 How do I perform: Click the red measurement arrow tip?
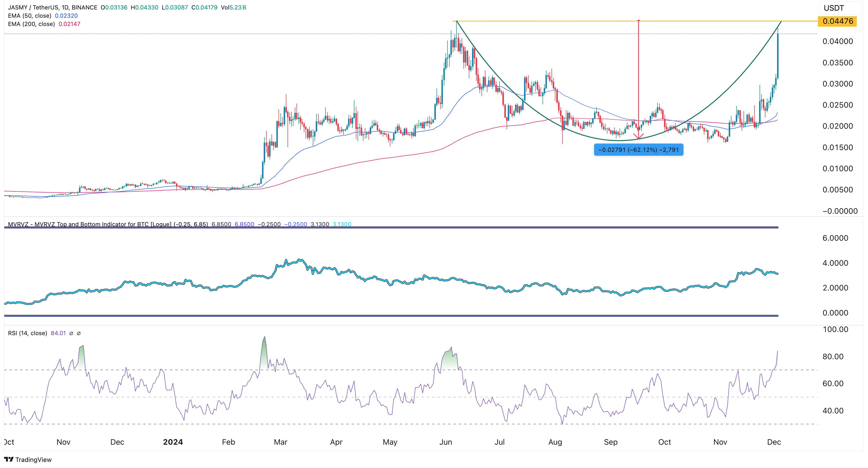pyautogui.click(x=639, y=138)
